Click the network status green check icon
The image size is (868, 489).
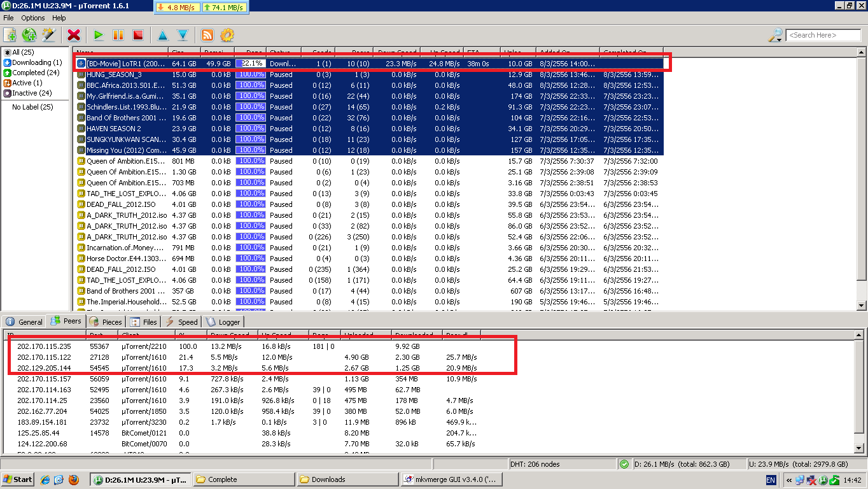click(624, 464)
